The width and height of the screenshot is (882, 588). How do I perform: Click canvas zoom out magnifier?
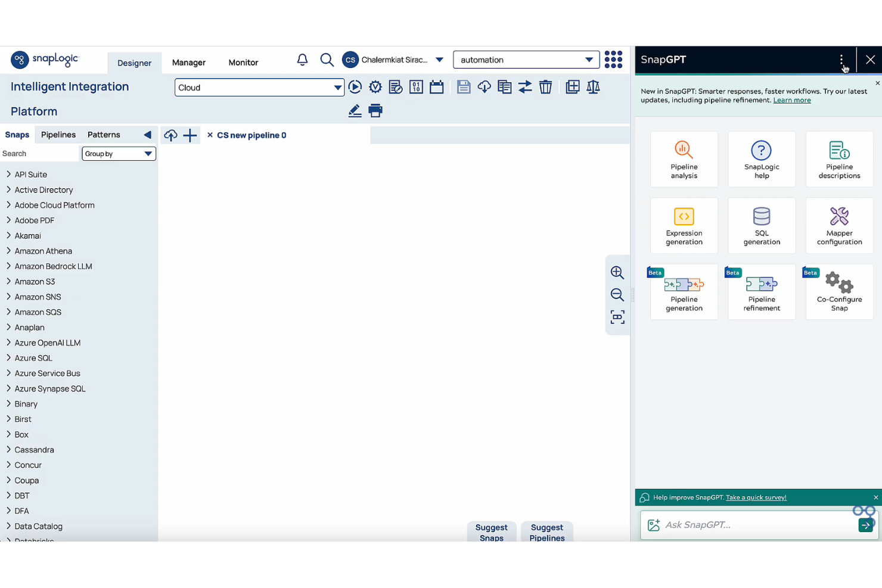[617, 294]
